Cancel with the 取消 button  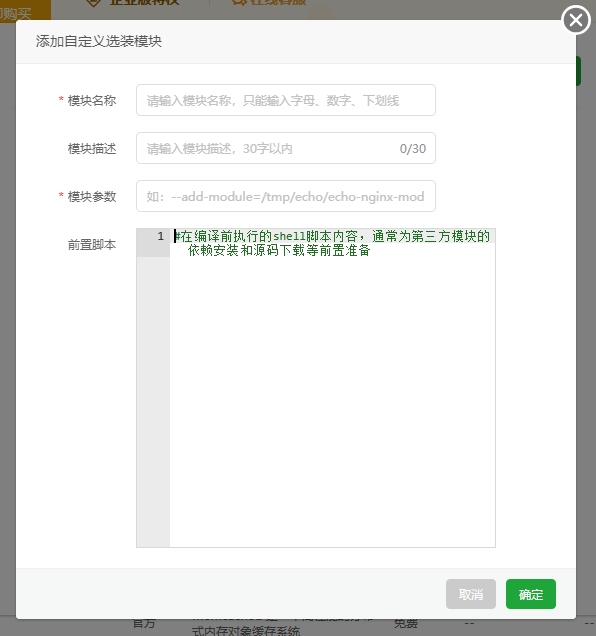471,594
